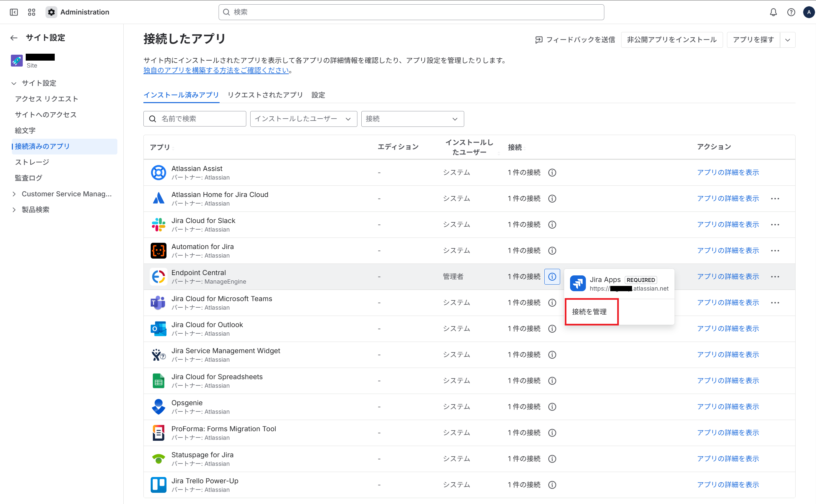Open the インストールしたユーザー filter dropdown

303,119
